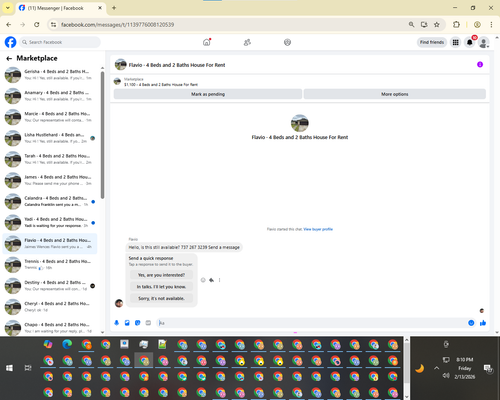Click the Mark as pending button
This screenshot has height=400, width=500.
pos(208,94)
